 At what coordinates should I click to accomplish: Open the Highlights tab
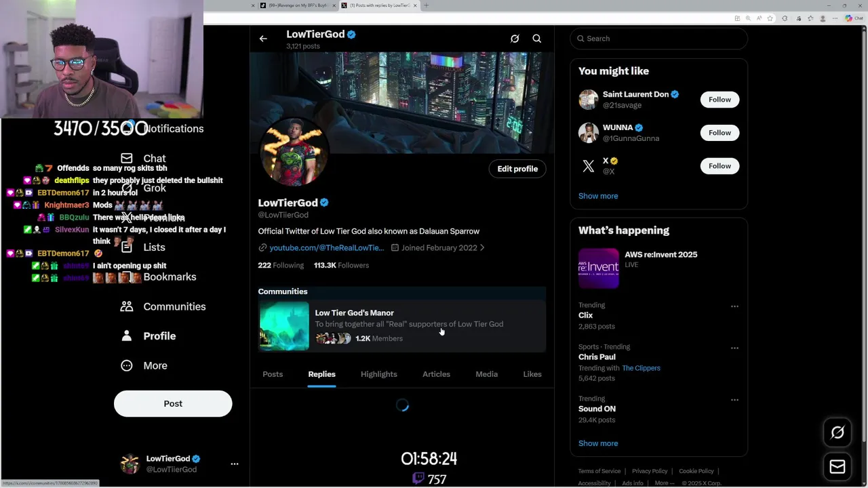[379, 374]
